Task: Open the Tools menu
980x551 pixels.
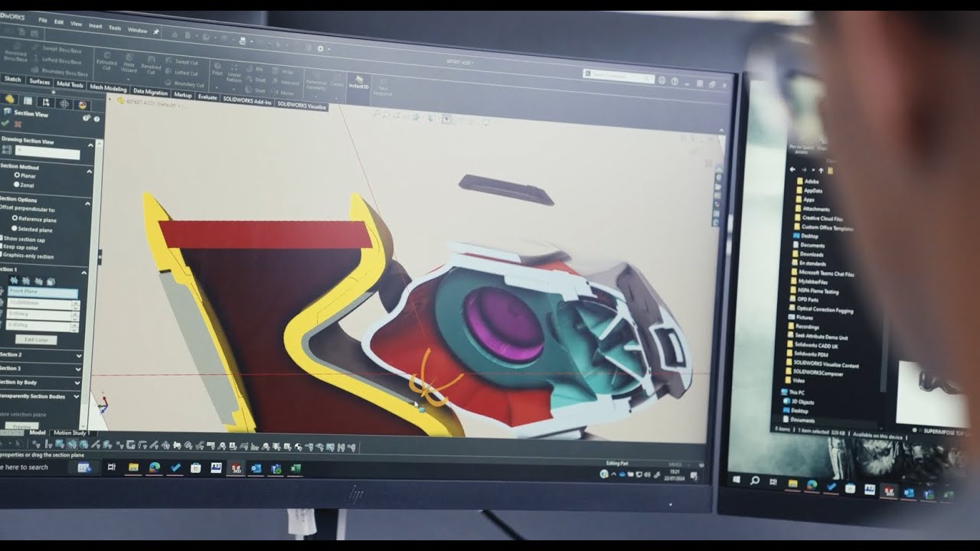Action: tap(115, 28)
